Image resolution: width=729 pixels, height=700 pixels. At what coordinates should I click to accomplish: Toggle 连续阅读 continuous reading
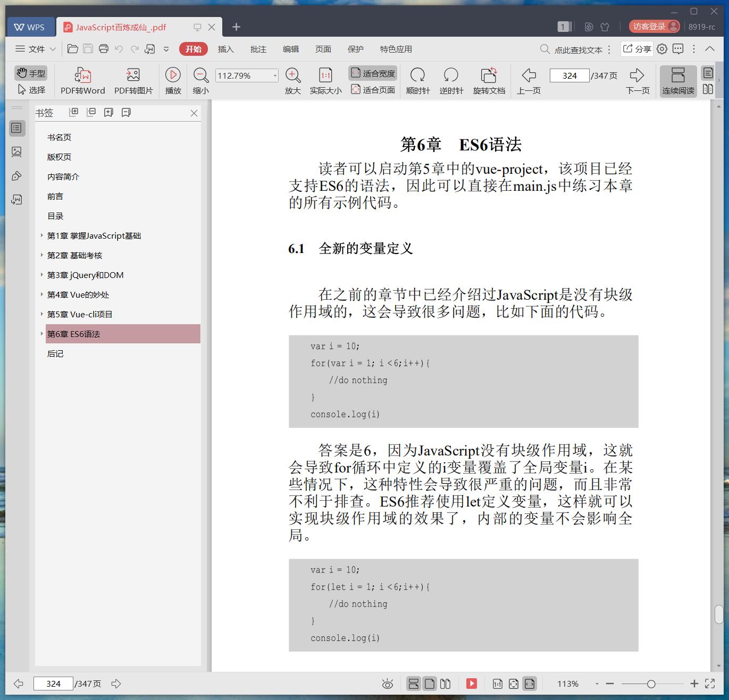click(x=678, y=81)
